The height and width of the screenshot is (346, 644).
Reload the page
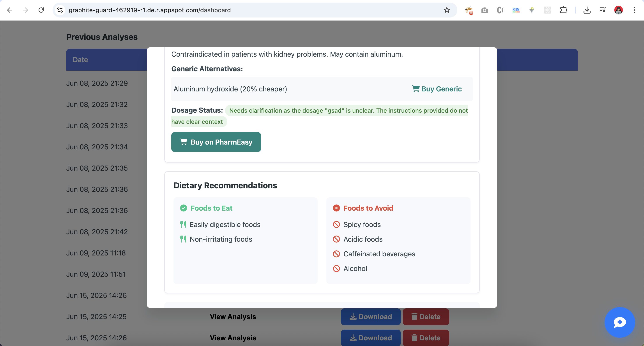(x=41, y=10)
